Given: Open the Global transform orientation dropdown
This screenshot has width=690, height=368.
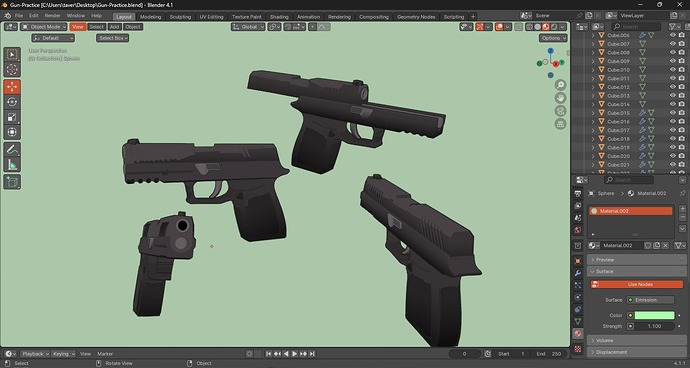Looking at the screenshot, I should pyautogui.click(x=249, y=27).
